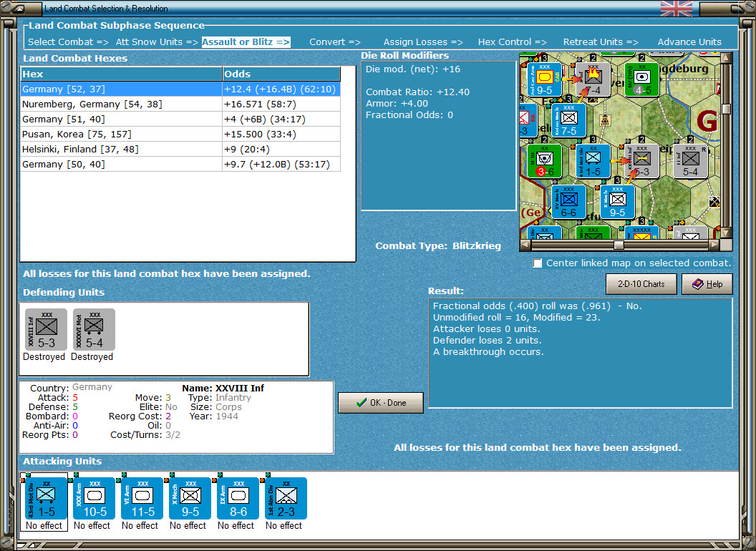Click the green 3-6 unit on the map
The image size is (756, 551).
544,161
